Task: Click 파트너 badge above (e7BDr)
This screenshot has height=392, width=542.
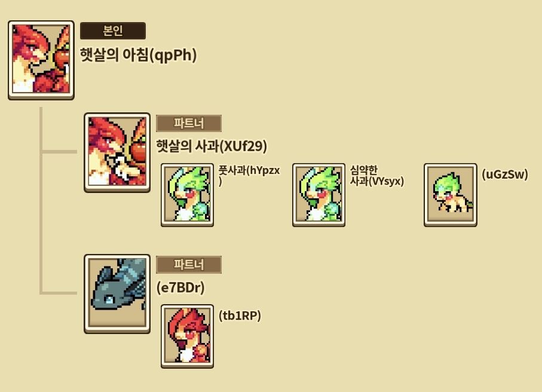Action: (189, 265)
